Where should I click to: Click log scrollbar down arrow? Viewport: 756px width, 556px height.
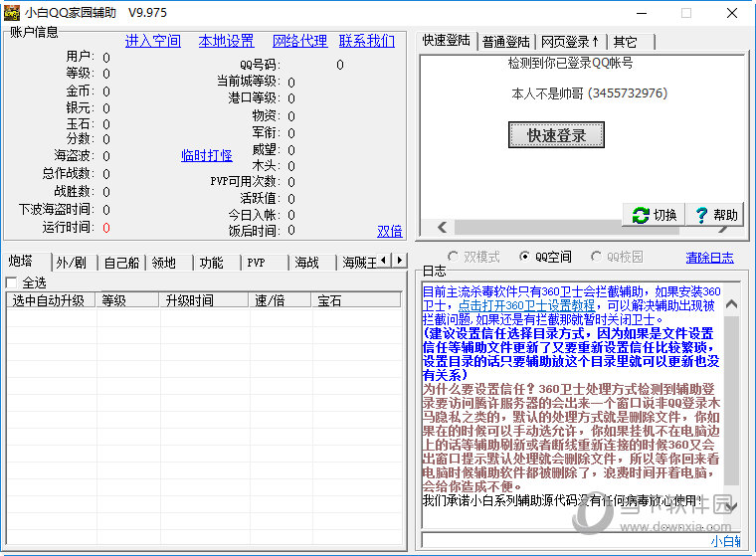pos(731,507)
